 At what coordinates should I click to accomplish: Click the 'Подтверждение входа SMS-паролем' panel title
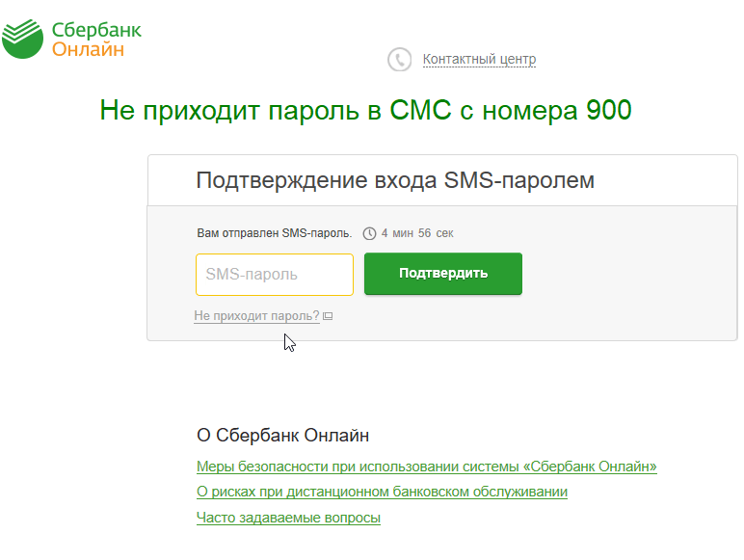click(x=395, y=180)
